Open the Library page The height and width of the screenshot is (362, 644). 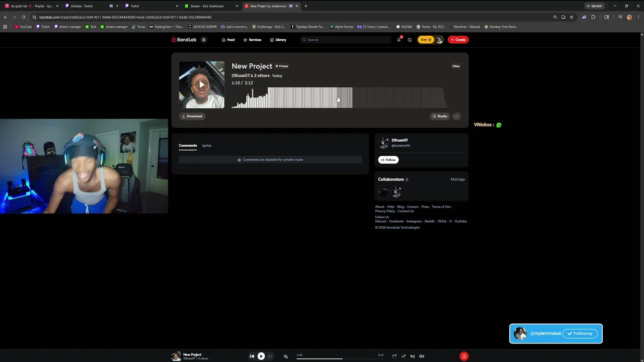click(278, 40)
